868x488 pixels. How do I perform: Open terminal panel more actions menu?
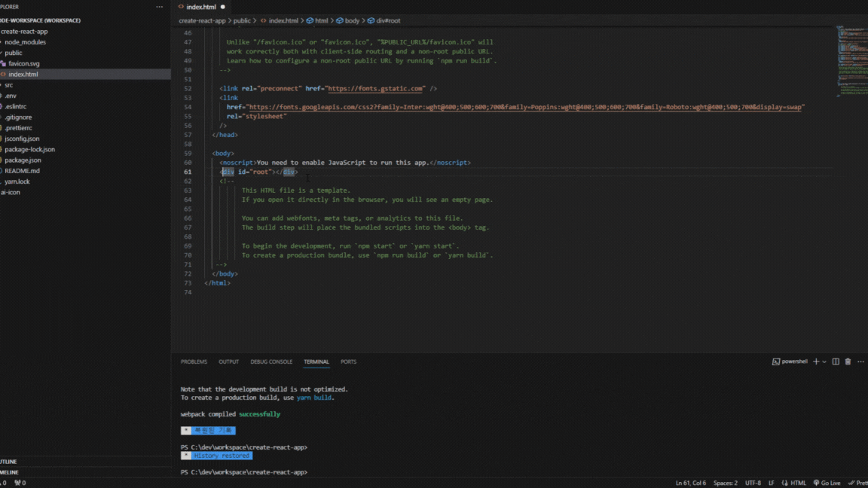860,361
